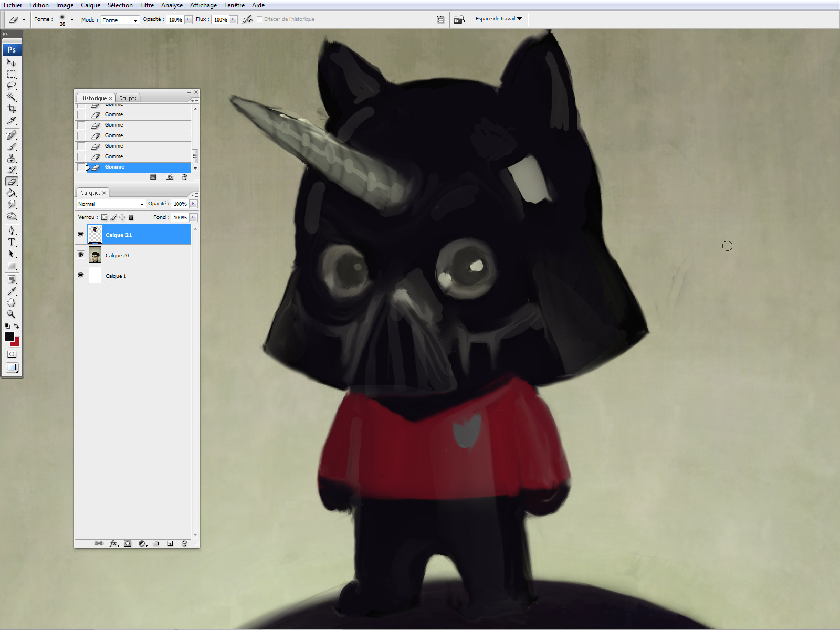Create new document from current history state
The image size is (840, 630).
click(x=153, y=177)
